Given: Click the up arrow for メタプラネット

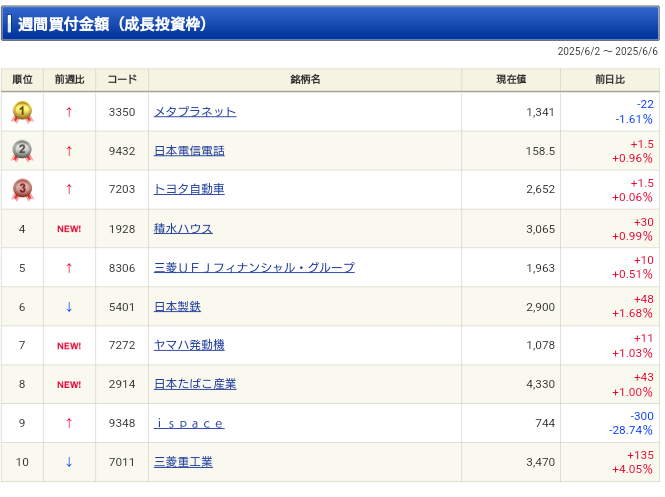Looking at the screenshot, I should [x=69, y=112].
